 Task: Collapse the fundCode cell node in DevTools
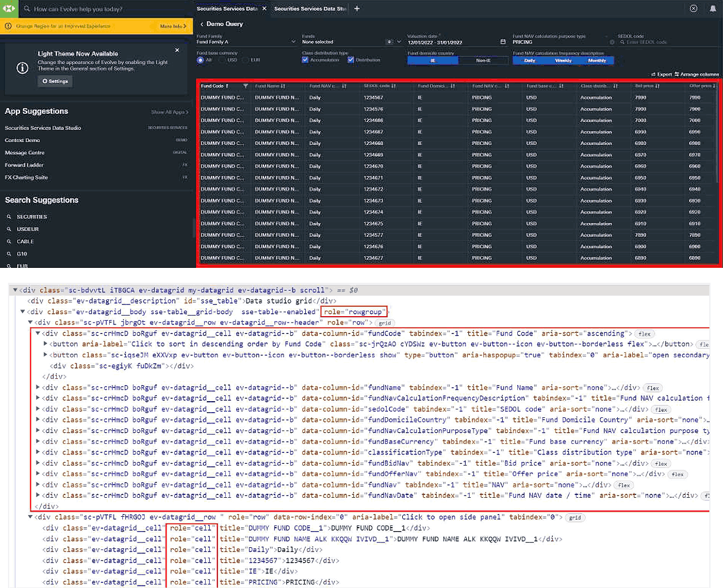coord(38,333)
